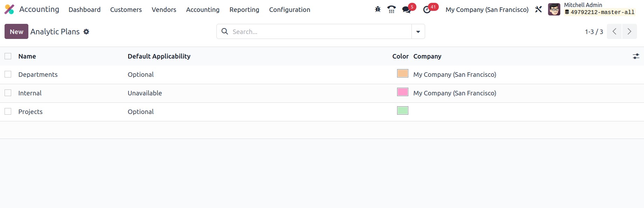Open the Configuration menu
Screen dimensions: 644x208
(x=290, y=9)
